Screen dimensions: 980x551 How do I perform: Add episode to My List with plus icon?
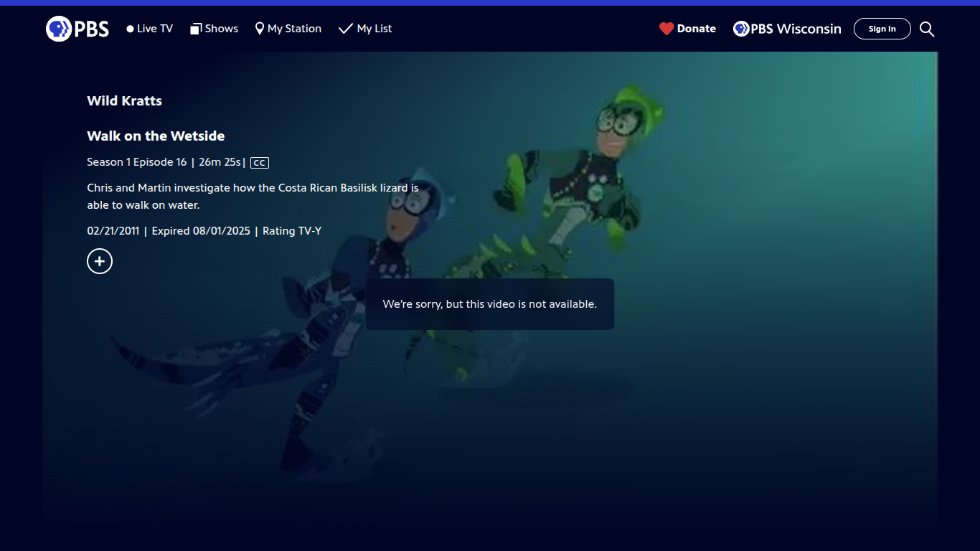click(x=100, y=261)
